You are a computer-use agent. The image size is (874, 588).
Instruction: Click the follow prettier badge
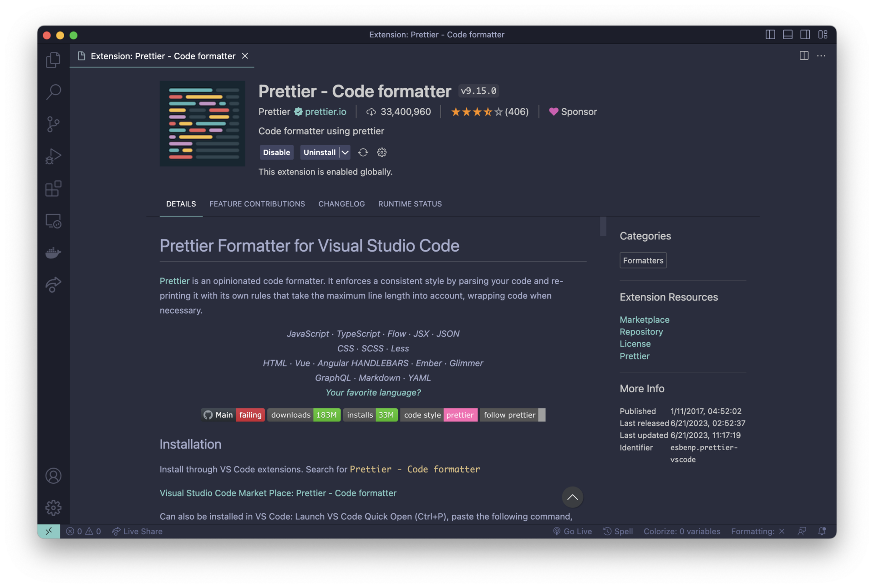click(513, 415)
